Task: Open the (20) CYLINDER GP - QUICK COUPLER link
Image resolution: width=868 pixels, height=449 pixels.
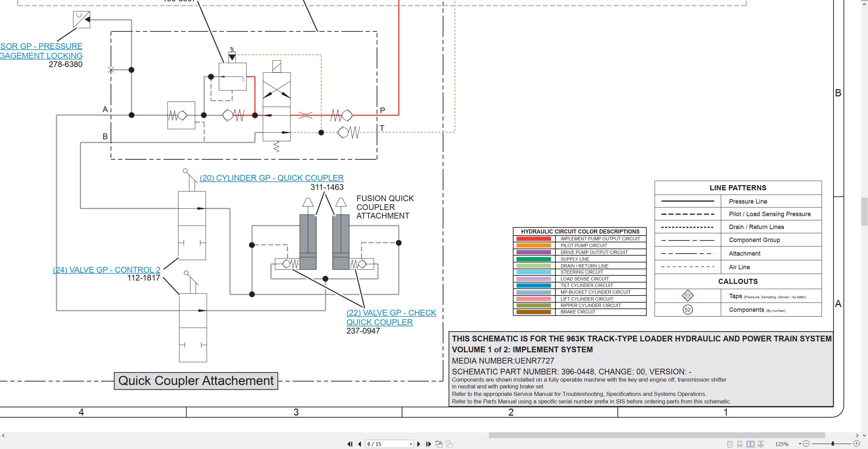Action: coord(271,178)
